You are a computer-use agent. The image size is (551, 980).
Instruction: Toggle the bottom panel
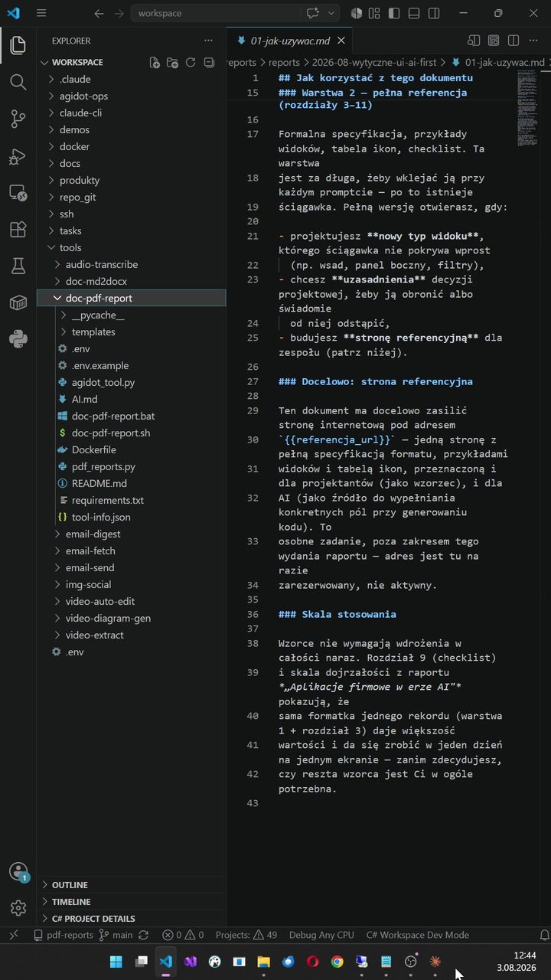pyautogui.click(x=414, y=13)
